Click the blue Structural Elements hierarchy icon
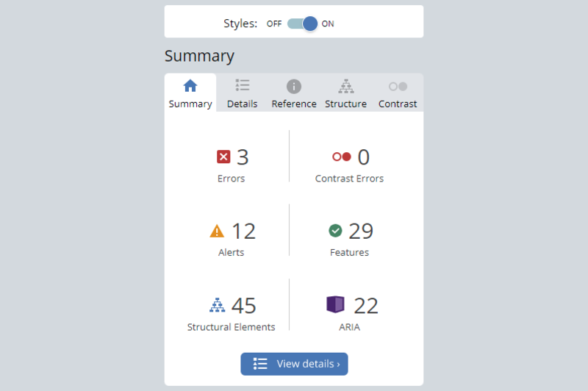 [217, 304]
